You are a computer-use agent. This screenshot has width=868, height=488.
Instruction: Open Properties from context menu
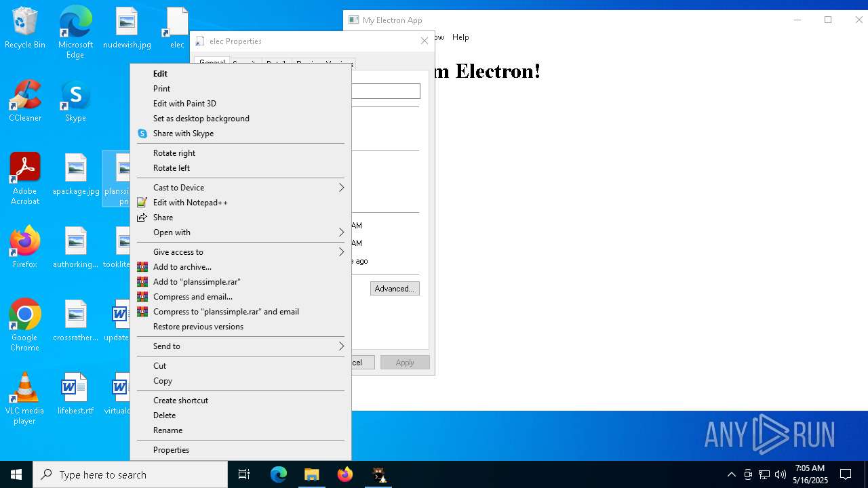point(241,450)
